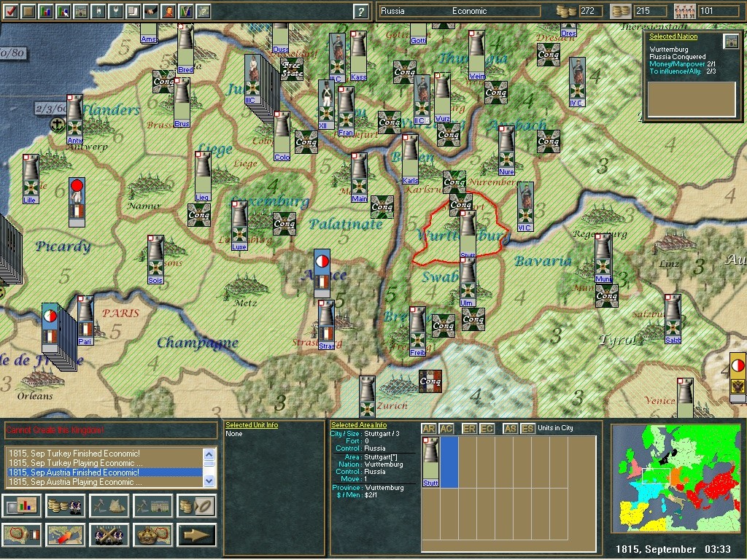The width and height of the screenshot is (747, 560).
Task: Select the VI C corps unit on map
Action: click(525, 206)
